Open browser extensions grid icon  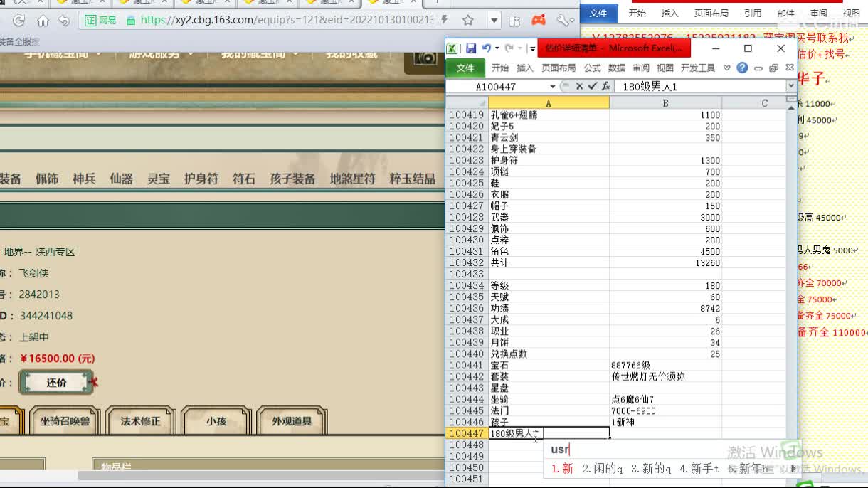(x=514, y=21)
